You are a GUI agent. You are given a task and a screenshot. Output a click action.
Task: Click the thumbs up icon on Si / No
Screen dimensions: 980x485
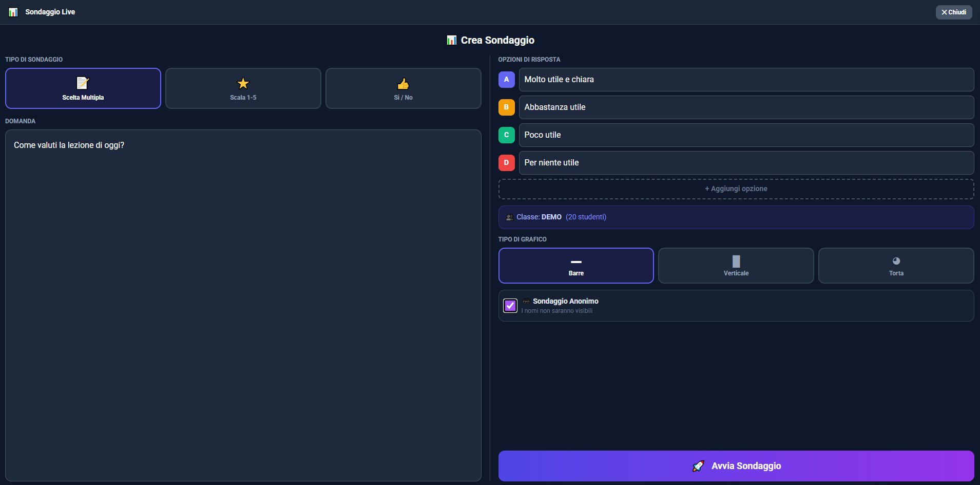[403, 83]
